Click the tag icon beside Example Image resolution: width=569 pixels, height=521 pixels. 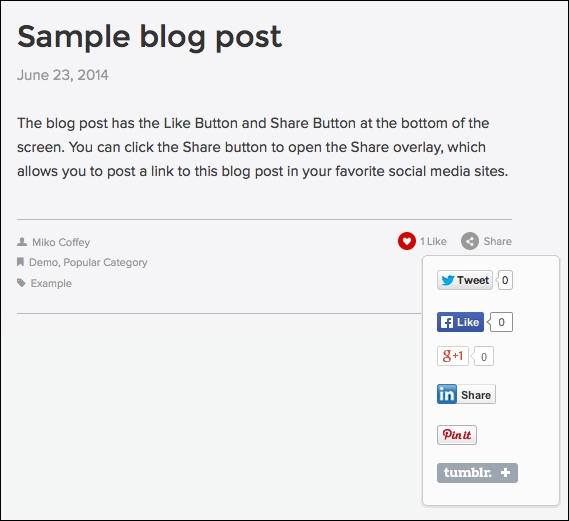click(x=21, y=283)
